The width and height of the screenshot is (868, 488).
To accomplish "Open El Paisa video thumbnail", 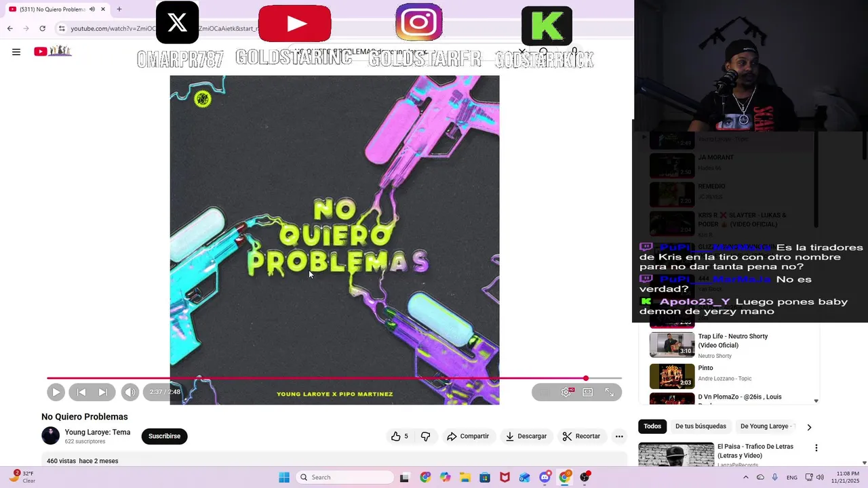I will (676, 454).
